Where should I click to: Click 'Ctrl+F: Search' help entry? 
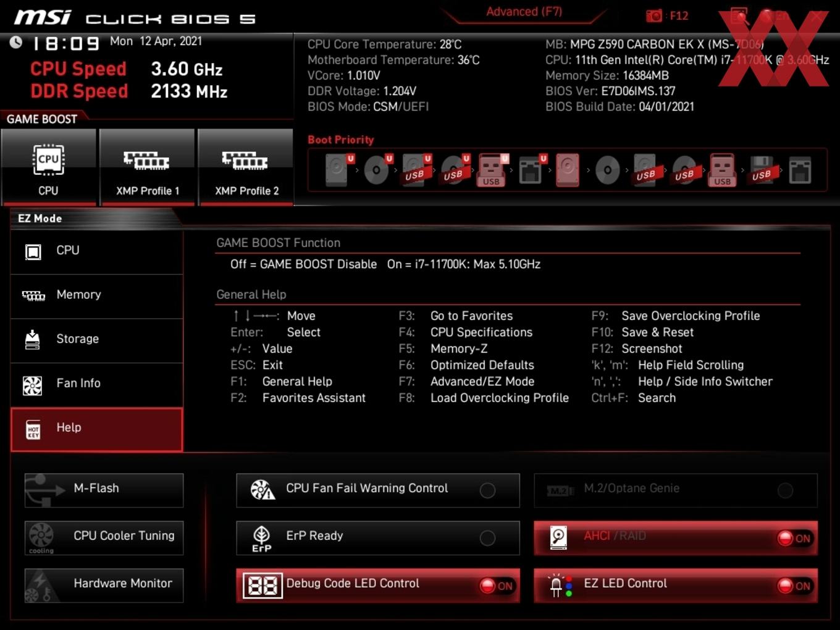(634, 398)
